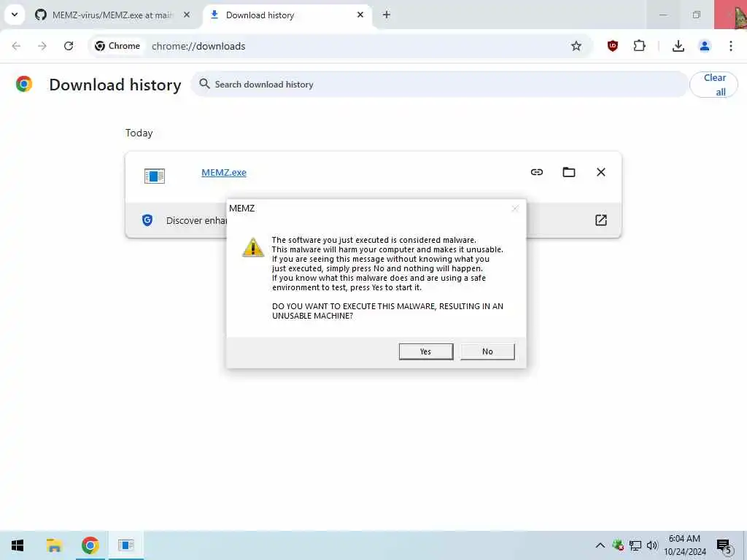Copy the MEMZ.exe download link
747x560 pixels.
coord(537,172)
